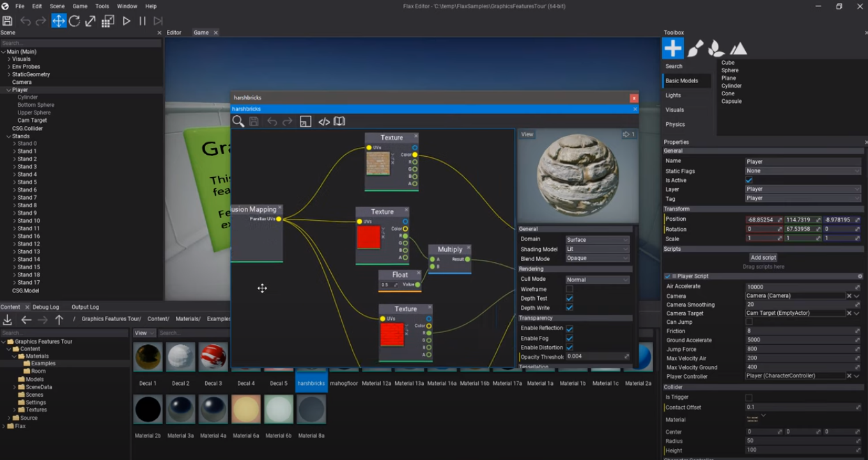Click the Save icon in the material editor
The height and width of the screenshot is (460, 868).
[x=254, y=121]
